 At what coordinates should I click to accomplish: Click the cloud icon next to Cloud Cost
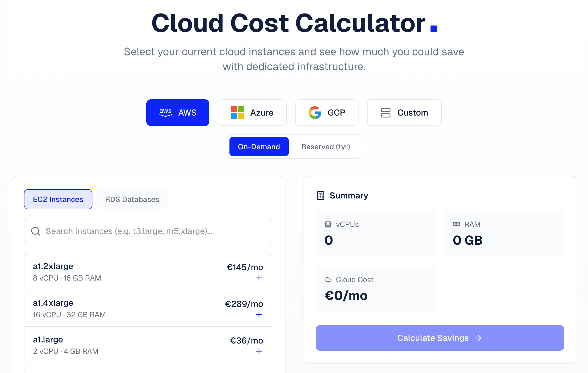(x=328, y=279)
